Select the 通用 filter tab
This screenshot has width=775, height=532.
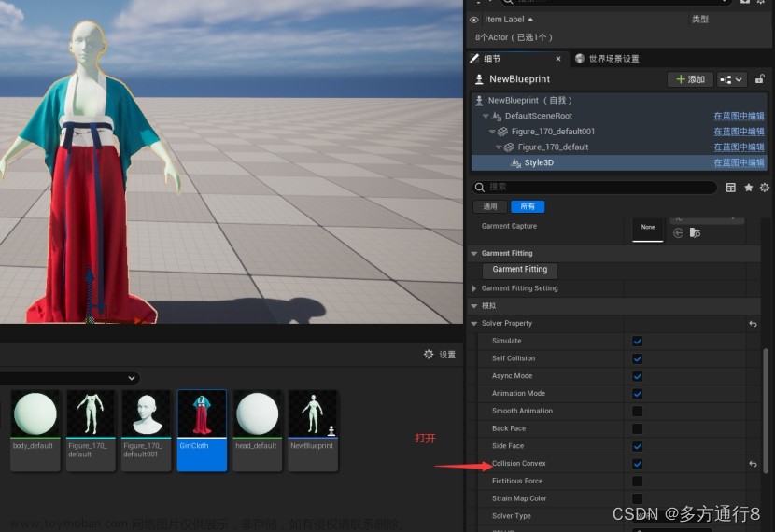click(490, 206)
